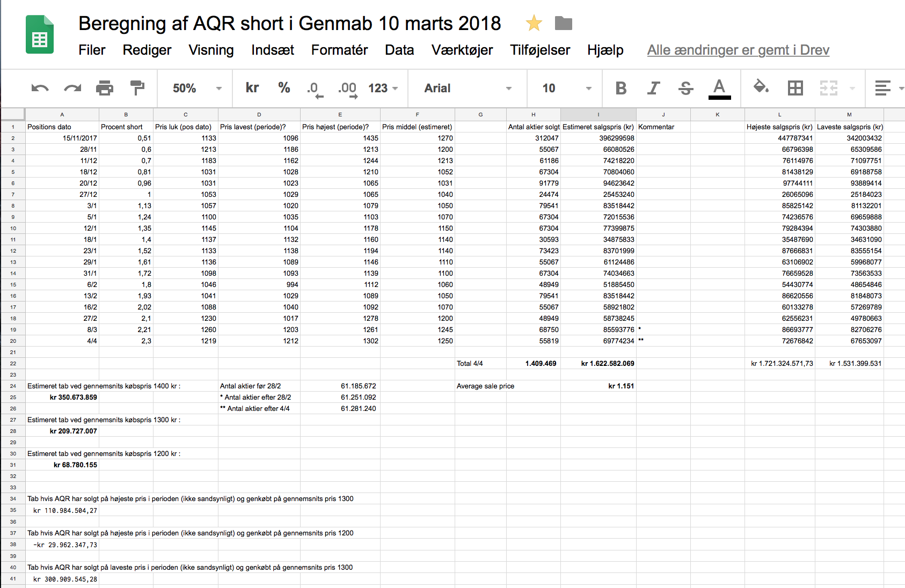The image size is (905, 588).
Task: Select cell '1.409.469'
Action: pyautogui.click(x=534, y=363)
